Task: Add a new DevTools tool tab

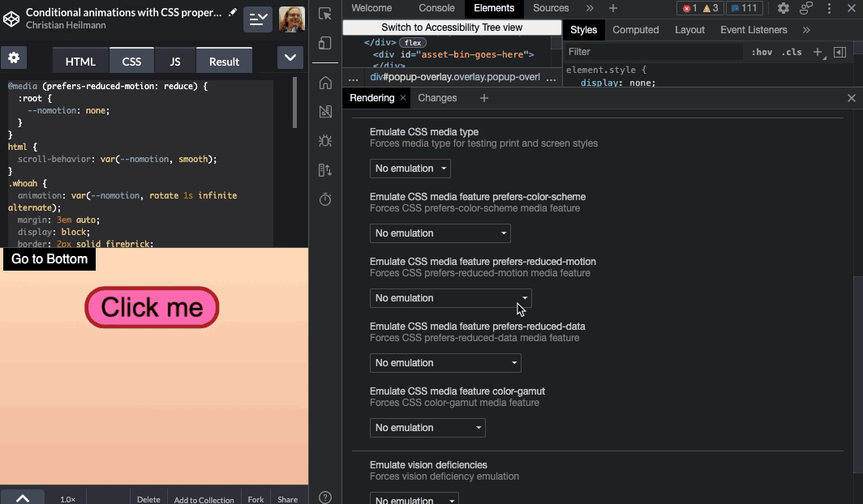Action: tap(612, 8)
